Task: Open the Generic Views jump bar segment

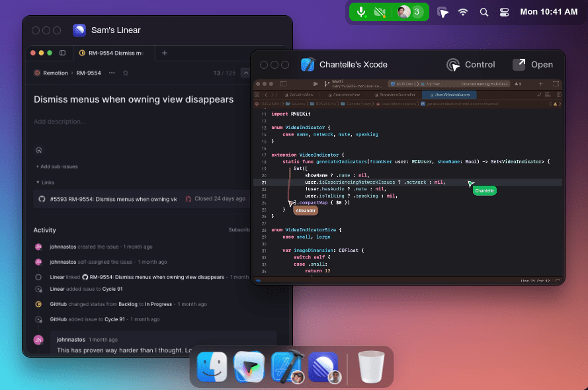Action: (357, 104)
